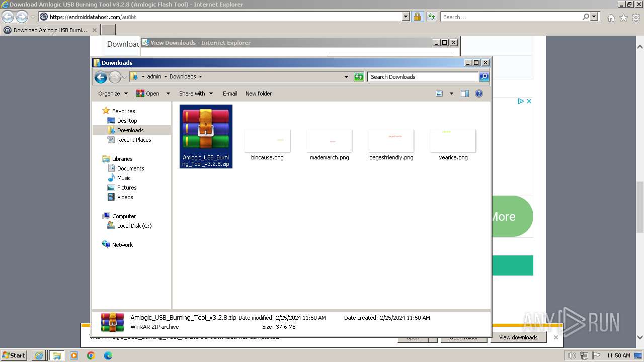Close the ad using the X icon
The width and height of the screenshot is (644, 362).
(x=529, y=101)
